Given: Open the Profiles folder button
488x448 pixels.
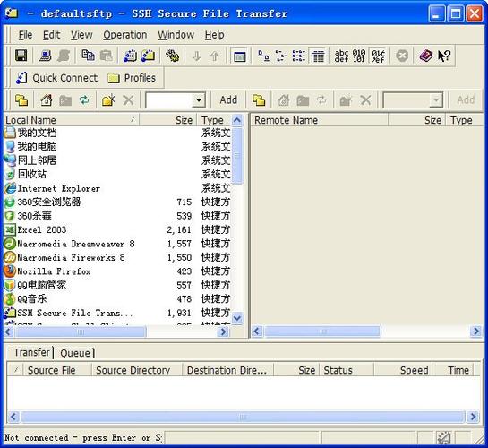Looking at the screenshot, I should [132, 78].
